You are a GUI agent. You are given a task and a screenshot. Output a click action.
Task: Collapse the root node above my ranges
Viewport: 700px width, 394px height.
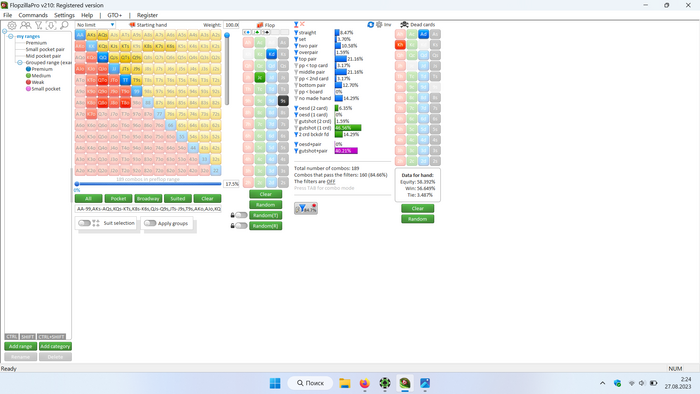coord(4,31)
